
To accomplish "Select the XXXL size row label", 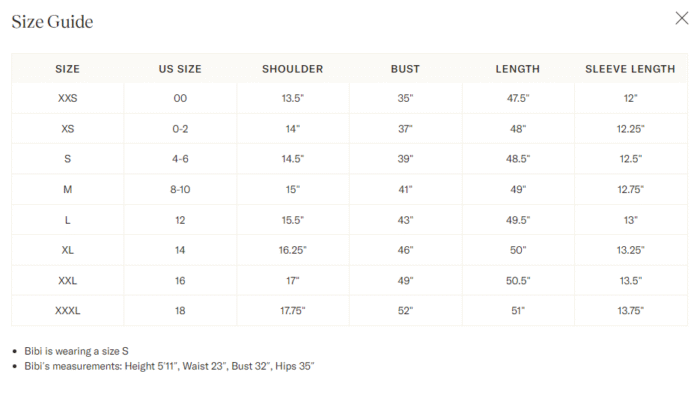I will (x=67, y=311).
